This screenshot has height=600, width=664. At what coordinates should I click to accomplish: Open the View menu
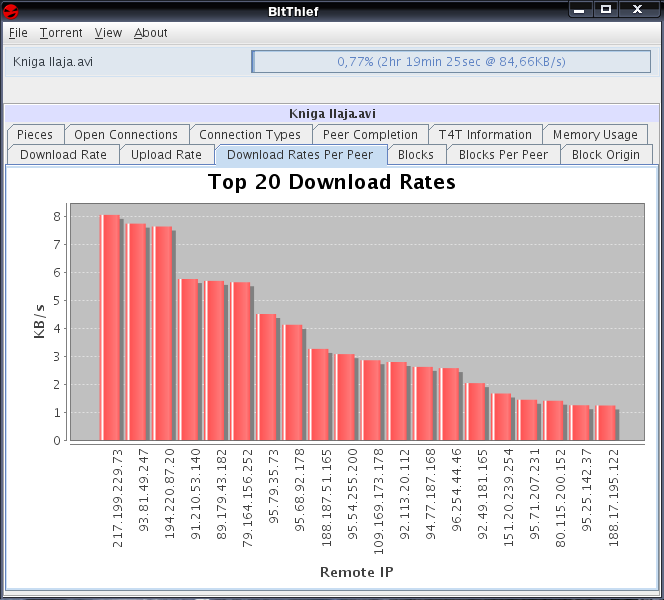coord(108,33)
